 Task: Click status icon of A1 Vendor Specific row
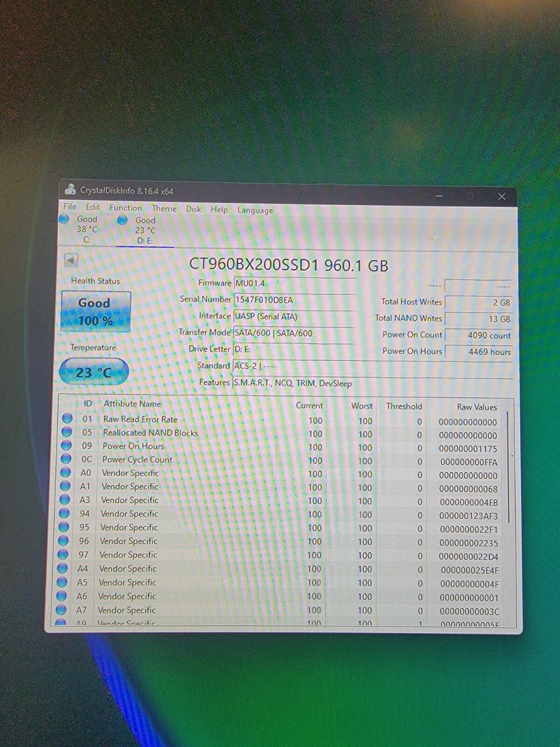click(65, 486)
